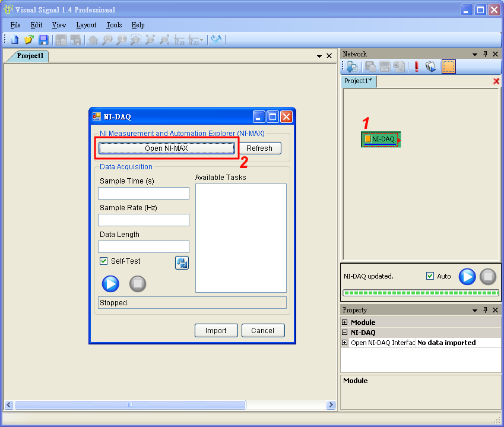The image size is (504, 427).
Task: Expand the Open NI-DAQ Interface row
Action: pyautogui.click(x=344, y=343)
